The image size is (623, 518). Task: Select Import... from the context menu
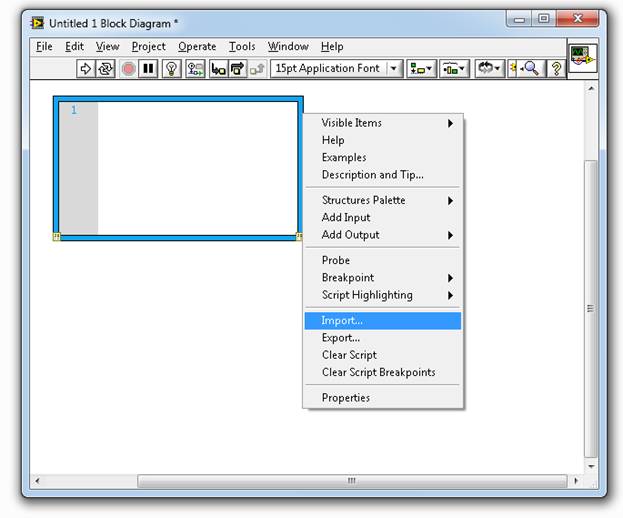(x=342, y=321)
